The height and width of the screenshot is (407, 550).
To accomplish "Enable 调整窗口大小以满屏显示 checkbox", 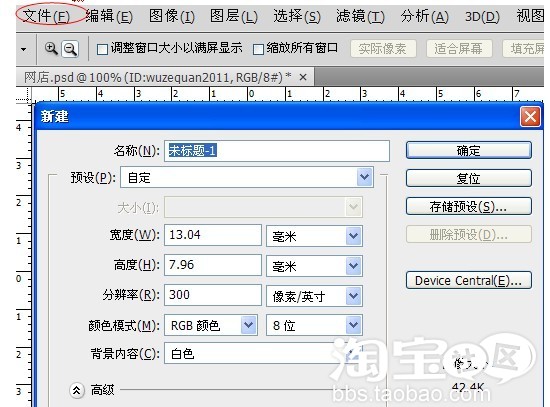I will (102, 49).
